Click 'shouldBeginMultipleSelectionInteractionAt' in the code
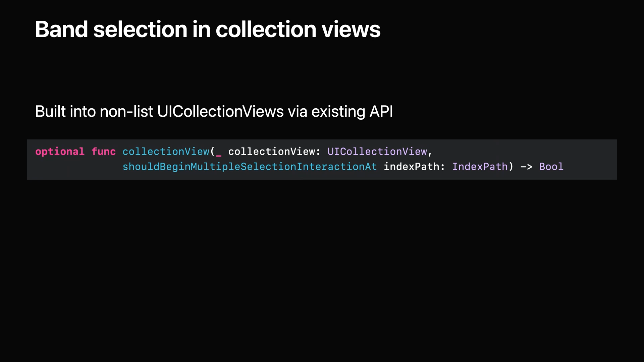Image resolution: width=644 pixels, height=362 pixels. point(250,167)
